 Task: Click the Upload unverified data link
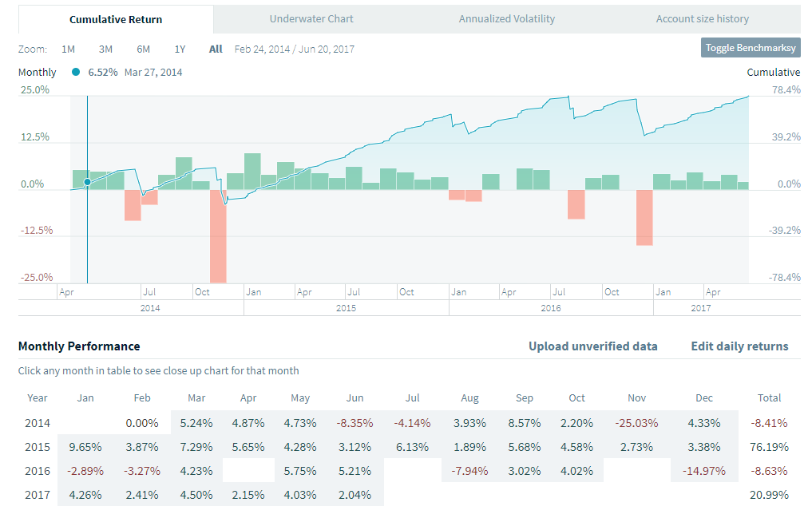pyautogui.click(x=592, y=346)
